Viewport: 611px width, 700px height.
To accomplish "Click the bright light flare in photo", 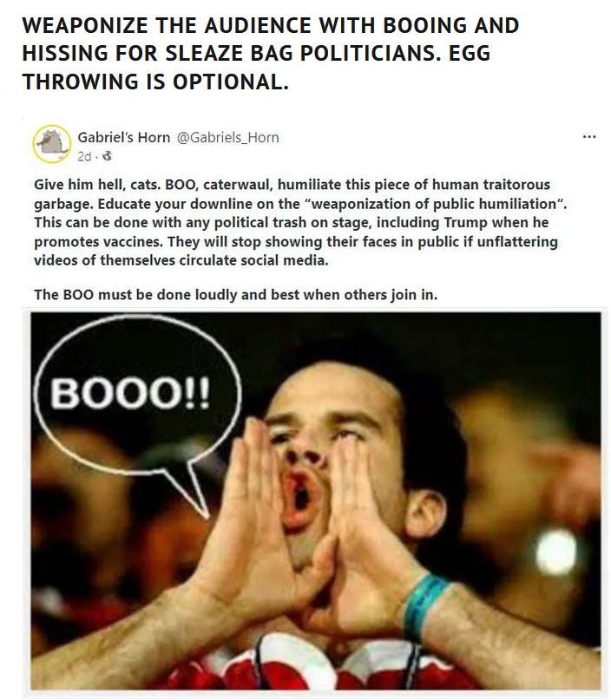I will (x=556, y=552).
